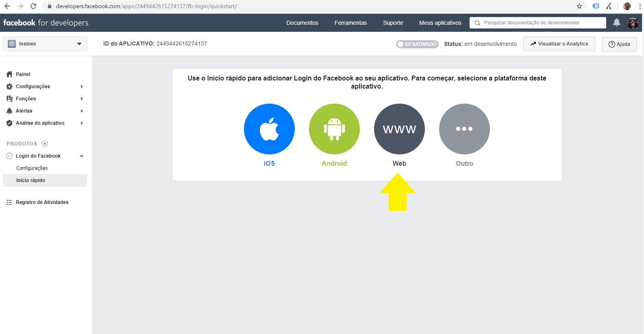The width and height of the screenshot is (644, 334).
Task: Open Registro de Atividades
Action: (x=42, y=202)
